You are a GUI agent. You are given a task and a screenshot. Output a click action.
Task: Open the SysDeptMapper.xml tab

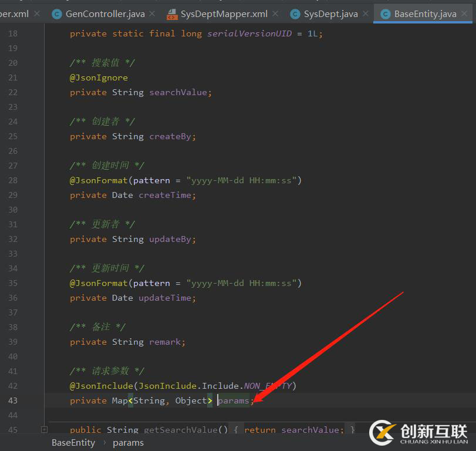pyautogui.click(x=225, y=14)
